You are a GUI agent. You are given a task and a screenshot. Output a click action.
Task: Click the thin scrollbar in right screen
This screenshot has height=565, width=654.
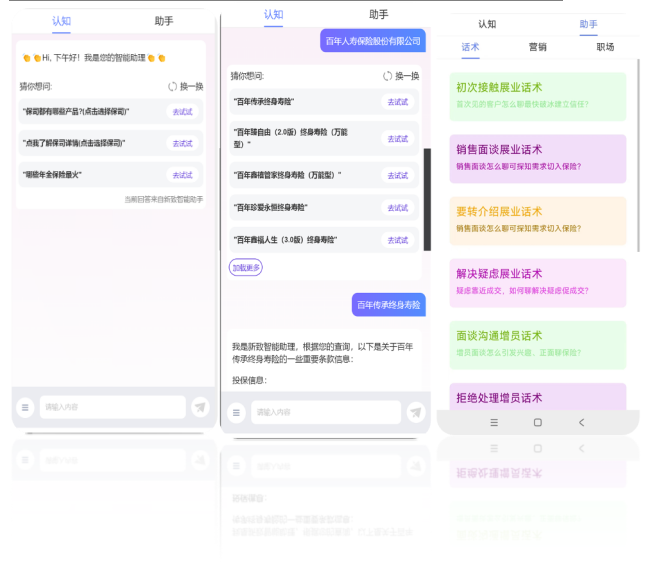(638, 155)
